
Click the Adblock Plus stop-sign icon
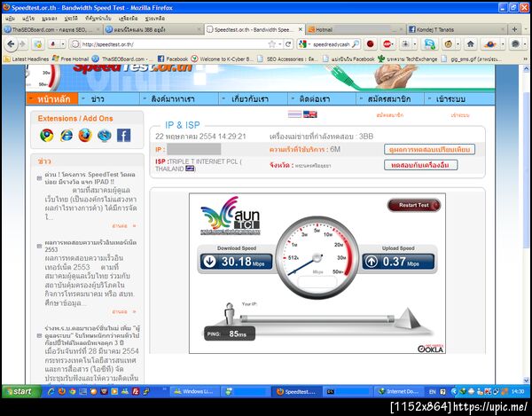pyautogui.click(x=387, y=44)
